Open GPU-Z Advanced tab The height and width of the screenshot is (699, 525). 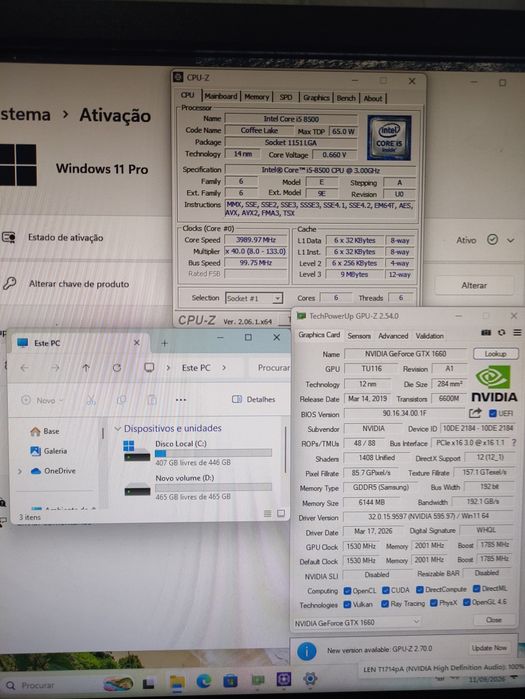pyautogui.click(x=393, y=336)
